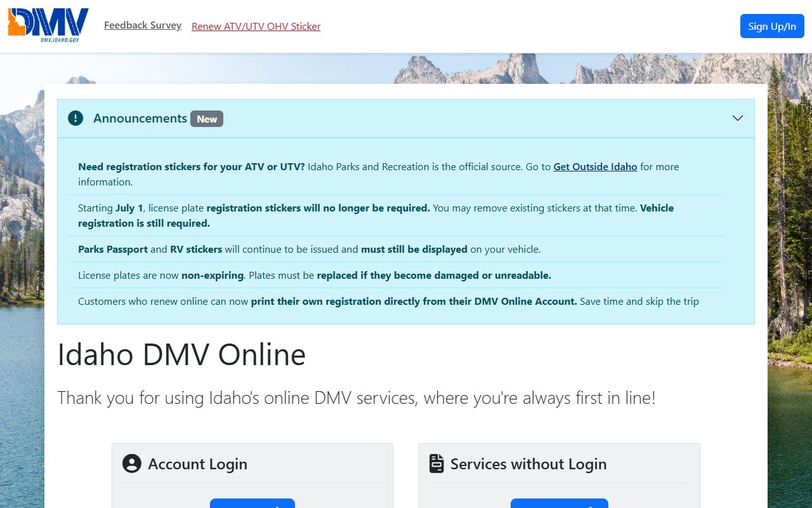Open Renew ATV/UTV OHV Sticker link
This screenshot has width=812, height=508.
click(256, 26)
